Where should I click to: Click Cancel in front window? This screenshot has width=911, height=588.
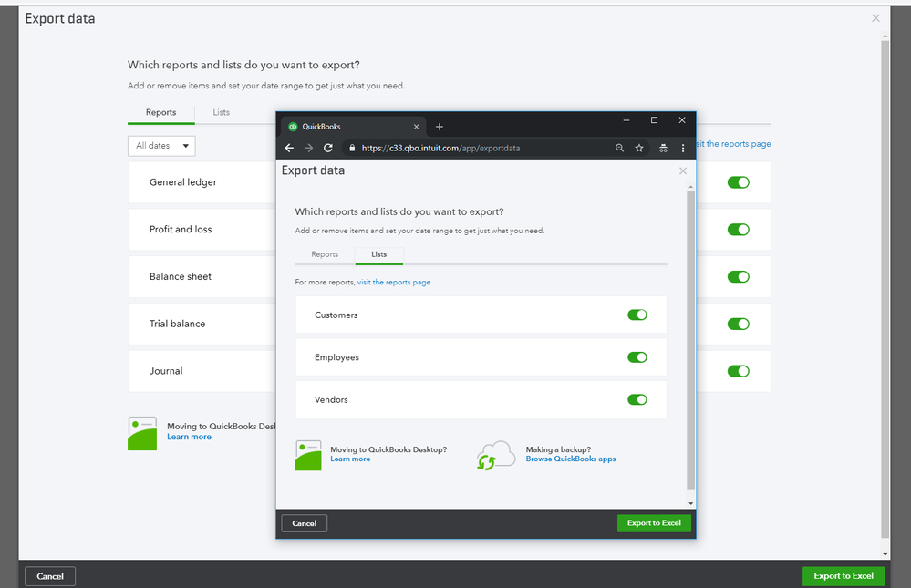click(x=305, y=523)
